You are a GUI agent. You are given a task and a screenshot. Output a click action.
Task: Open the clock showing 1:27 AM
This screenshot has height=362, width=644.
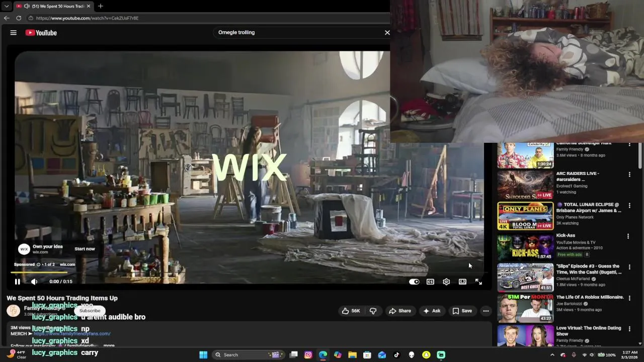click(x=629, y=355)
